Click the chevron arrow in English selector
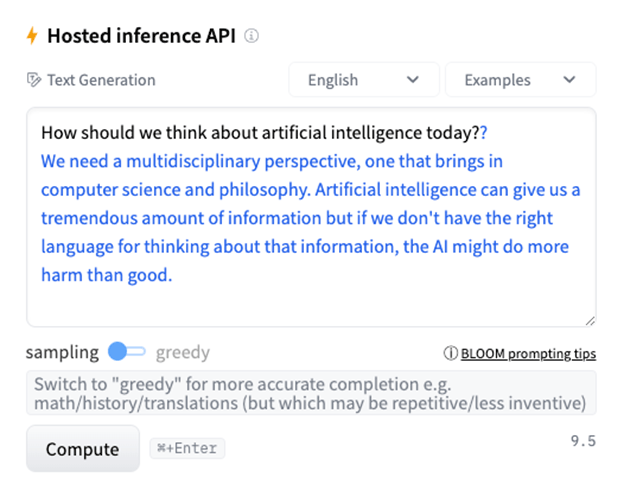This screenshot has height=484, width=624. pos(413,80)
